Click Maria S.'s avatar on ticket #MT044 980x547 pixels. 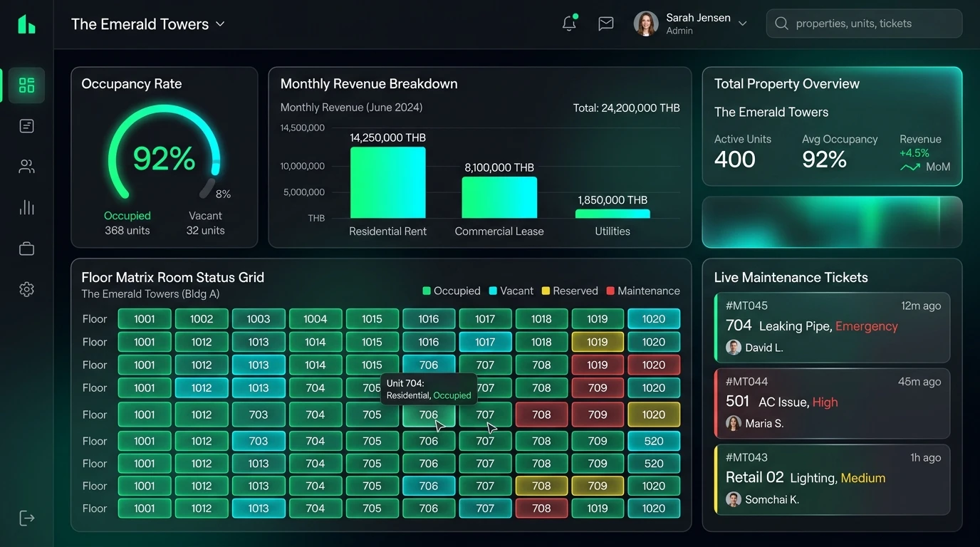734,423
